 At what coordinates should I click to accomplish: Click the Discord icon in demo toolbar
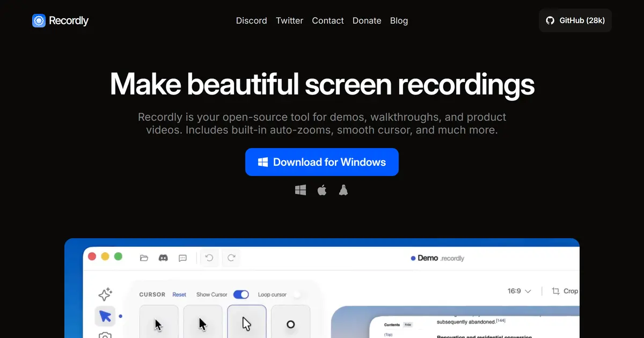(x=163, y=258)
